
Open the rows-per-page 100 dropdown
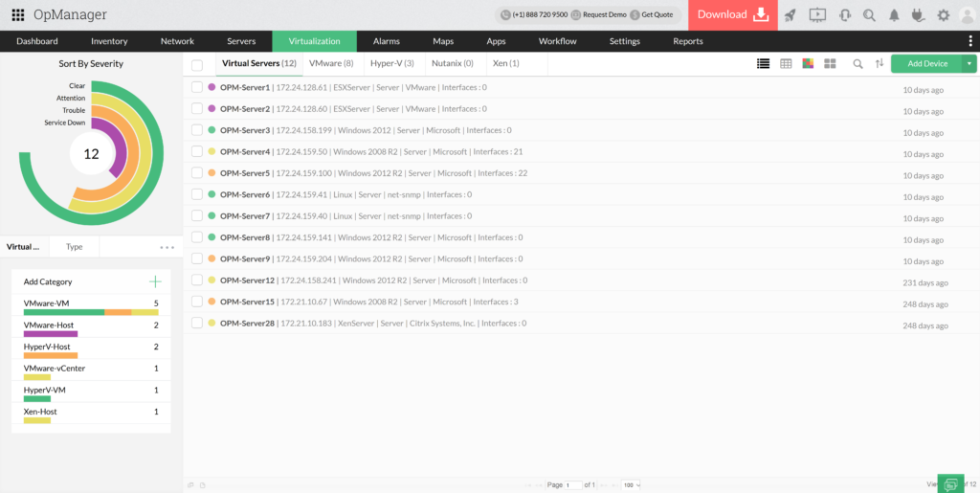pos(631,485)
